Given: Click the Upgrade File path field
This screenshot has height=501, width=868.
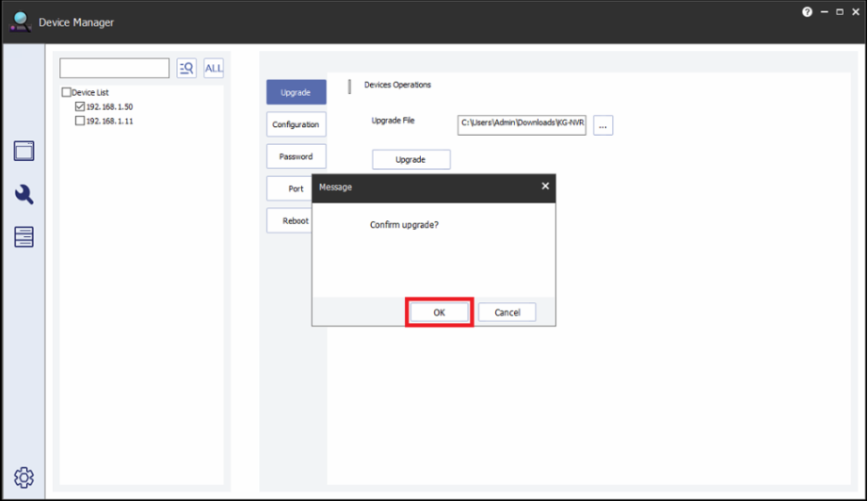Looking at the screenshot, I should [522, 125].
